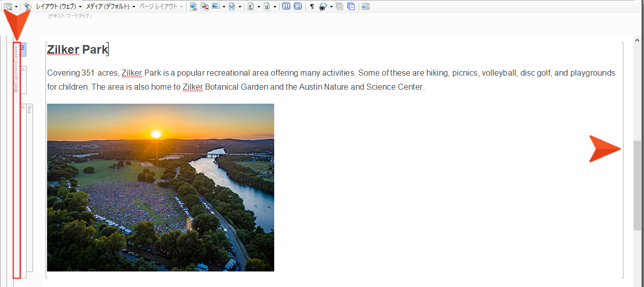Click the insert hyperlink globe icon

tap(194, 7)
